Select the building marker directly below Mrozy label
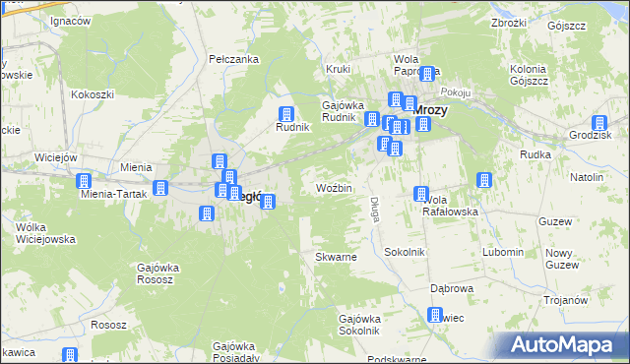This screenshot has width=630, height=364. click(423, 124)
